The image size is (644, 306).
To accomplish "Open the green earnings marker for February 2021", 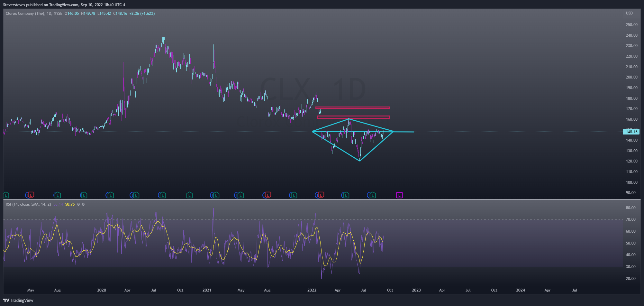I will click(x=216, y=195).
